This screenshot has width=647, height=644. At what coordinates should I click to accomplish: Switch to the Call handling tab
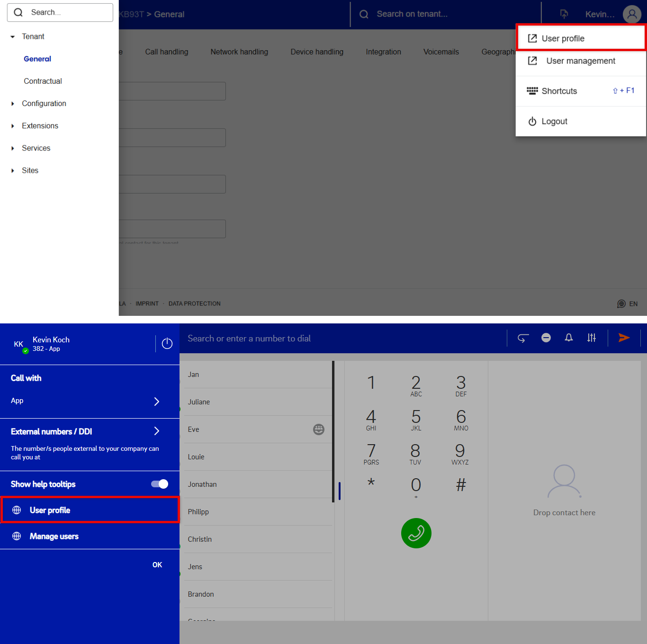[x=167, y=52]
